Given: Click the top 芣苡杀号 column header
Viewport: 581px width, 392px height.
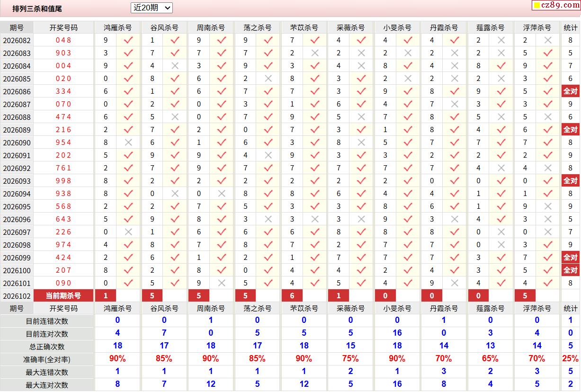Looking at the screenshot, I should tap(304, 27).
